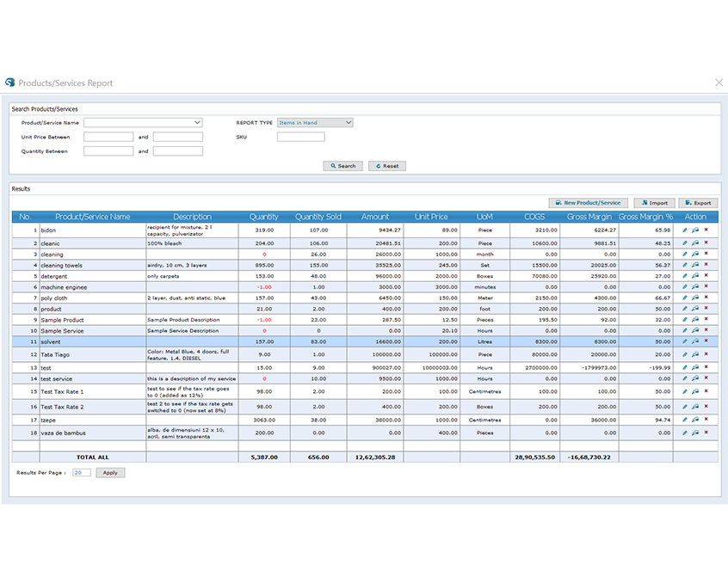Click view icon for vaza de bambus
Viewport: 728px width, 577px height.
point(695,433)
